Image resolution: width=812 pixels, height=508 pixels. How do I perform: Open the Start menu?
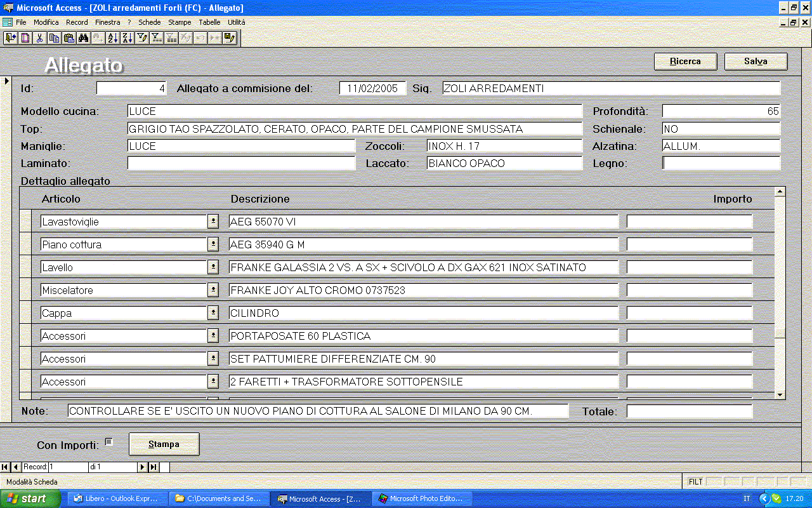click(30, 499)
